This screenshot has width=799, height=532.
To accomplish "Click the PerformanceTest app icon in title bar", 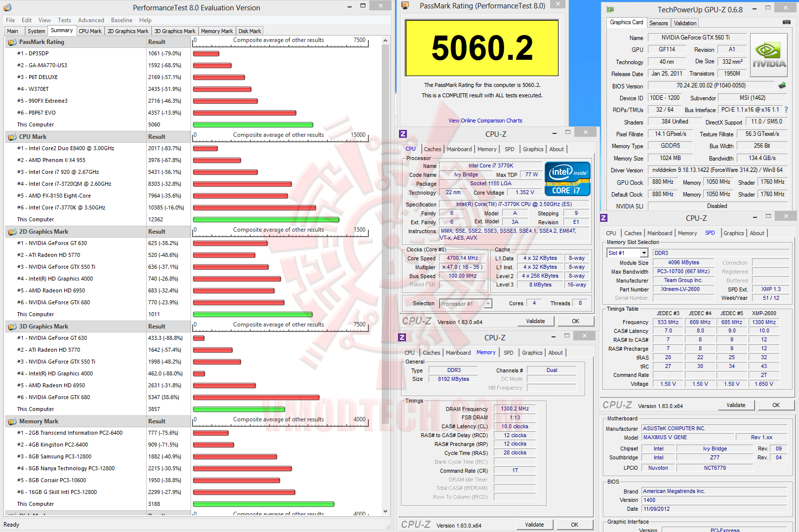I will [x=7, y=7].
